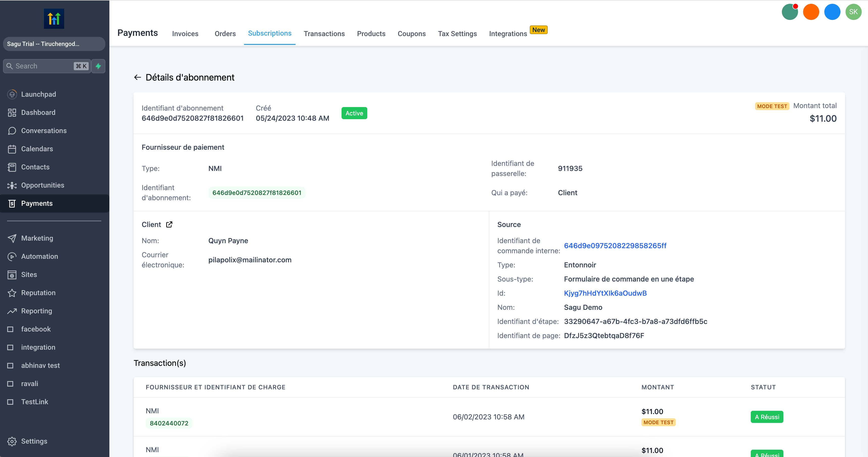Open client profile via external link icon
This screenshot has height=457, width=868.
169,225
